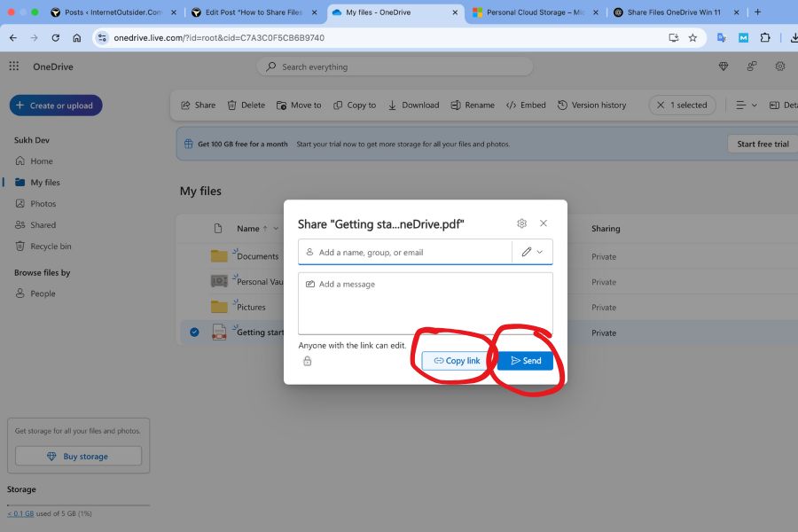
Task: Click Delete in the command bar
Action: [246, 106]
